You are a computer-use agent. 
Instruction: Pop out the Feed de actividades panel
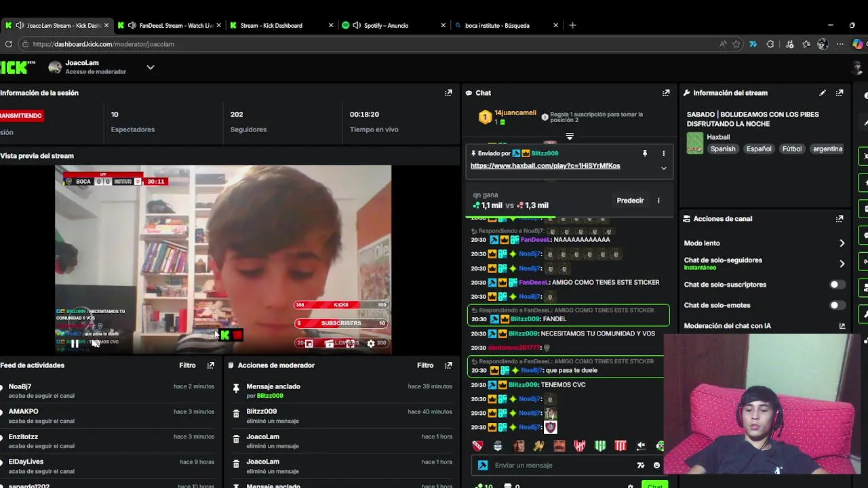point(211,365)
